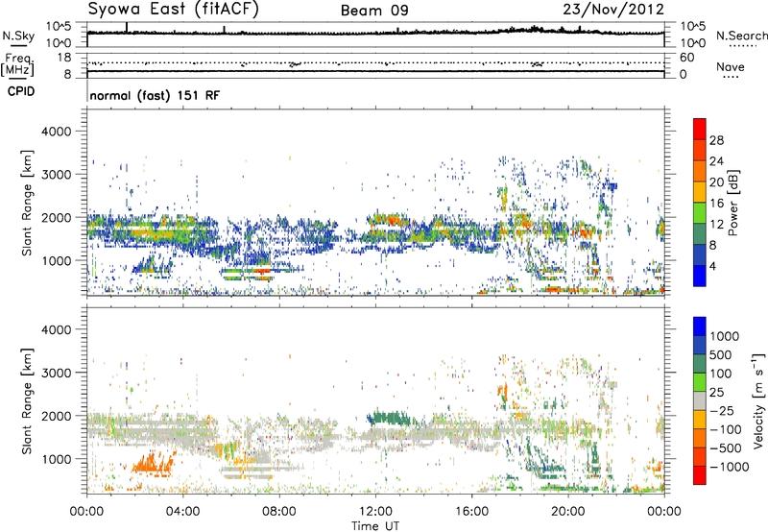Viewport: 768px width, 532px height.
Task: Select the '-1000' label on Velocity colorbar
Action: point(730,467)
